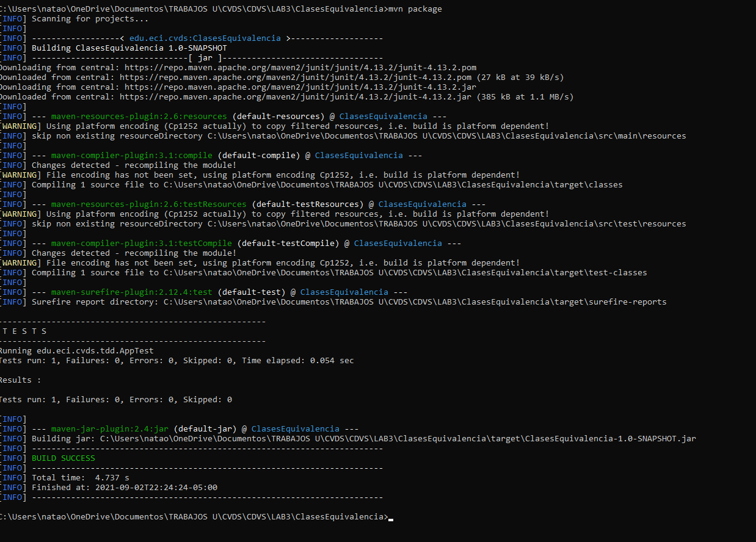This screenshot has height=542, width=756.
Task: Click 'maven-compiler-plugin:3.1:compile' text
Action: point(132,156)
